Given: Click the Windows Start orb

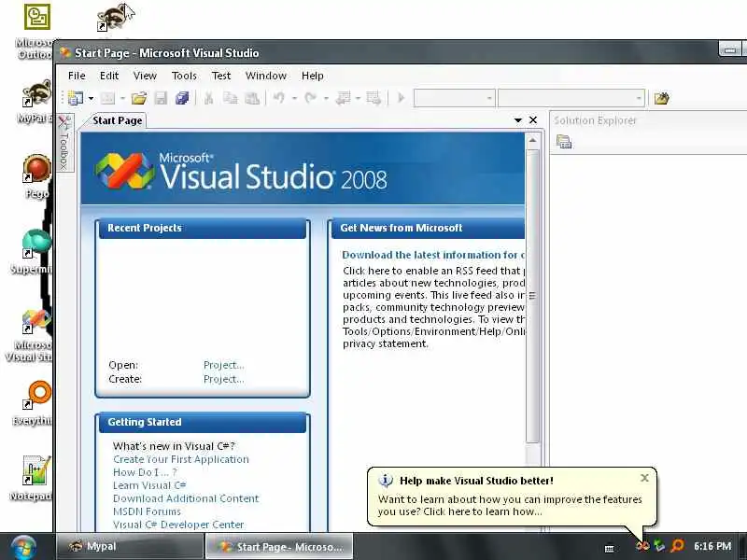Looking at the screenshot, I should 23,548.
